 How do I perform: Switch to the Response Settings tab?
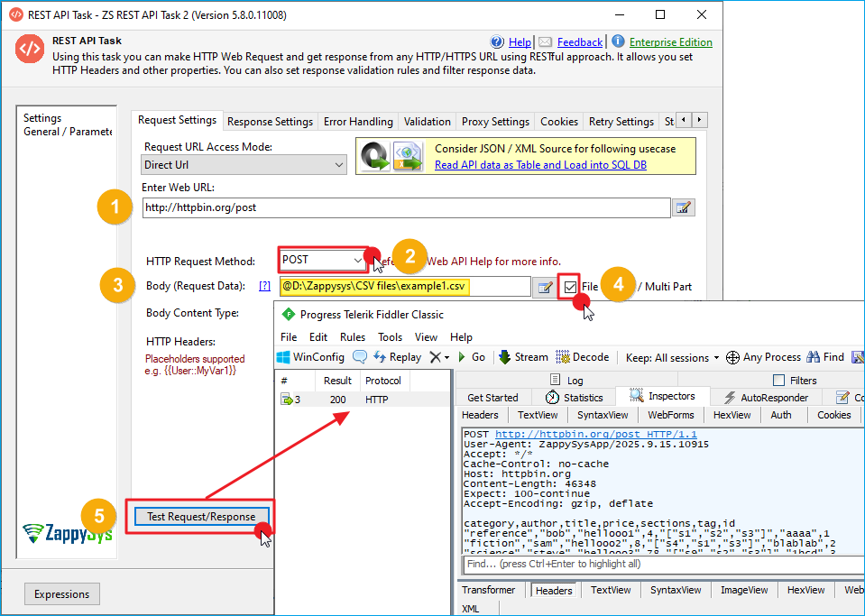pos(270,122)
